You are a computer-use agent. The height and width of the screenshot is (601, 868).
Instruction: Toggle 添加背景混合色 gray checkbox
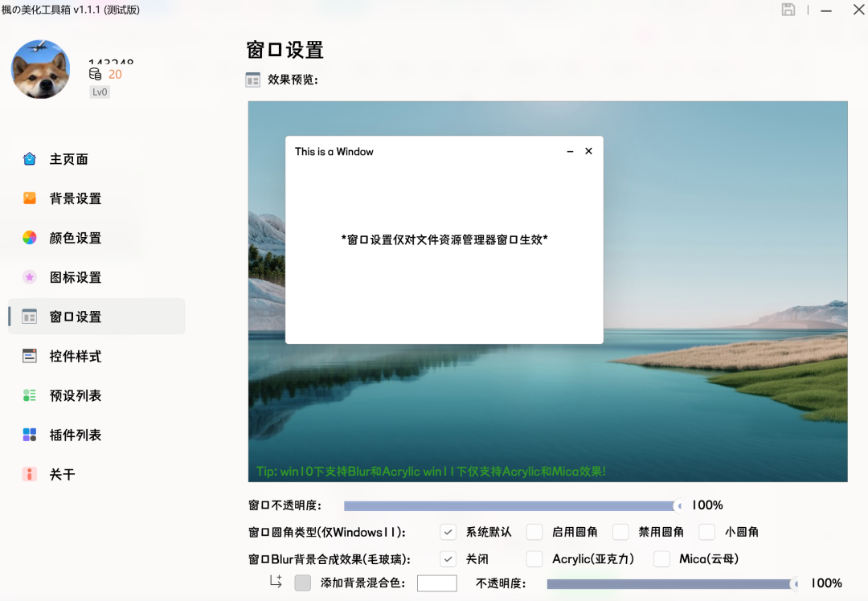(303, 583)
